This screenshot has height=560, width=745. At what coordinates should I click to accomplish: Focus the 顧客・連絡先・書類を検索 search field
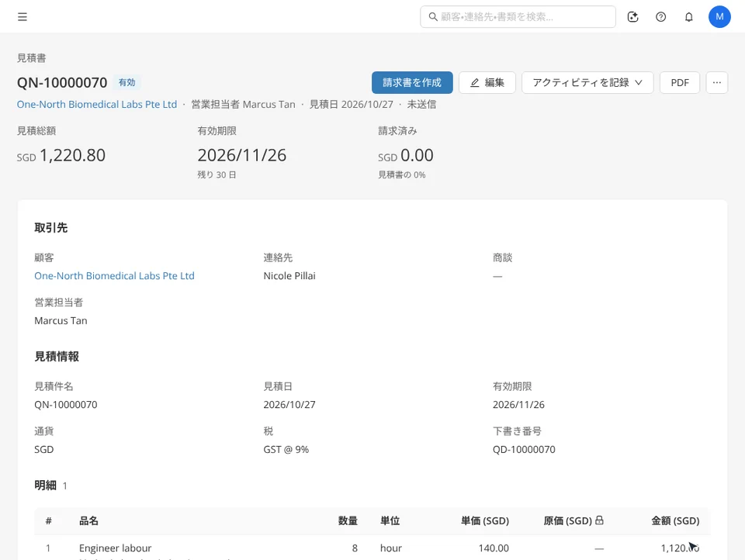click(x=518, y=17)
